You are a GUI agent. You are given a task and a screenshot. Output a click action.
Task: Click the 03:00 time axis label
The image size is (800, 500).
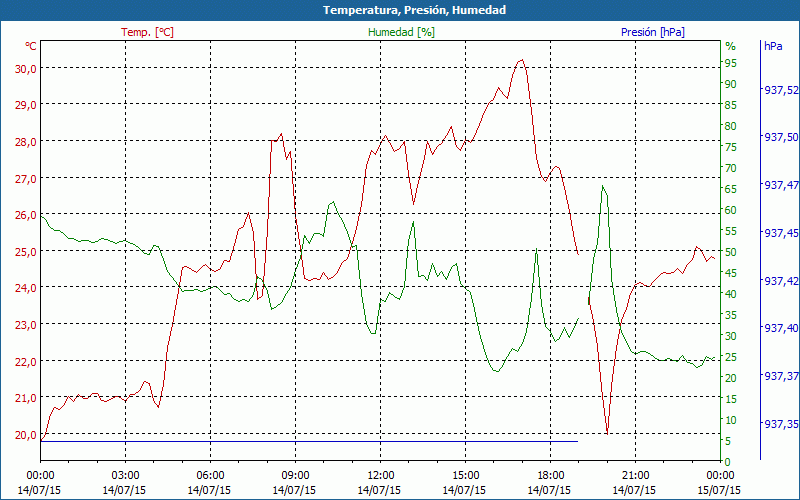pos(125,476)
